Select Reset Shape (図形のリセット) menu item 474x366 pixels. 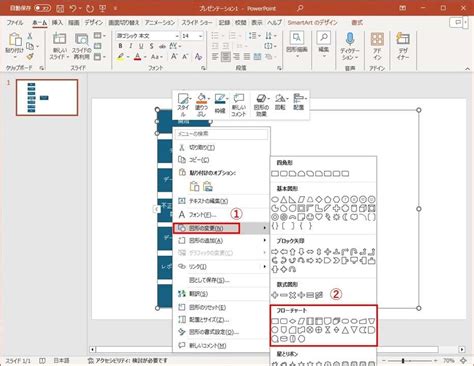[221, 307]
